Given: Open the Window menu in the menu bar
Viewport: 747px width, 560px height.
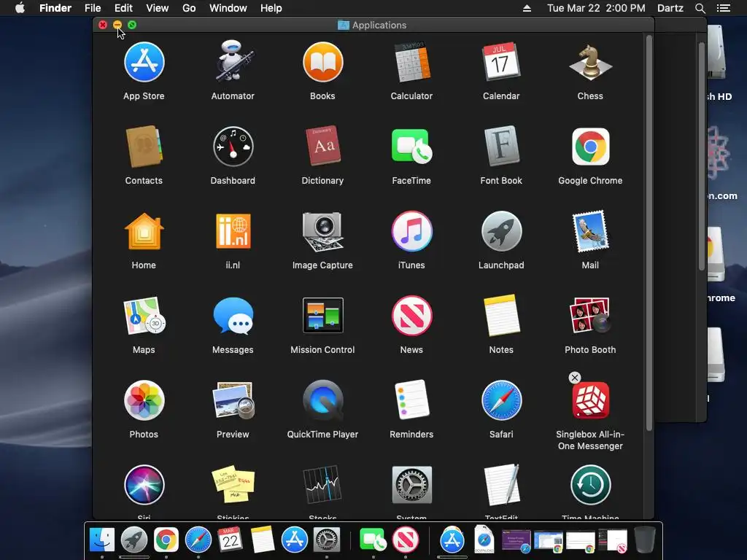Looking at the screenshot, I should (228, 8).
